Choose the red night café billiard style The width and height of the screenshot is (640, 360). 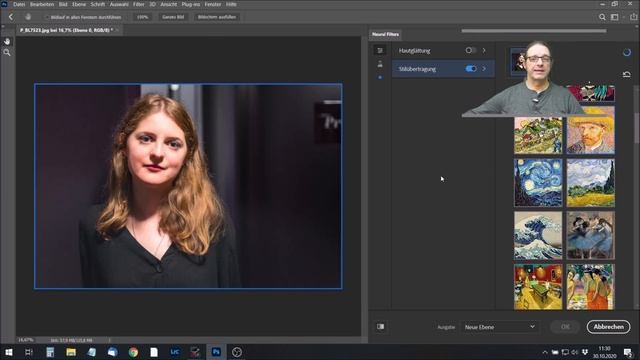pyautogui.click(x=538, y=287)
